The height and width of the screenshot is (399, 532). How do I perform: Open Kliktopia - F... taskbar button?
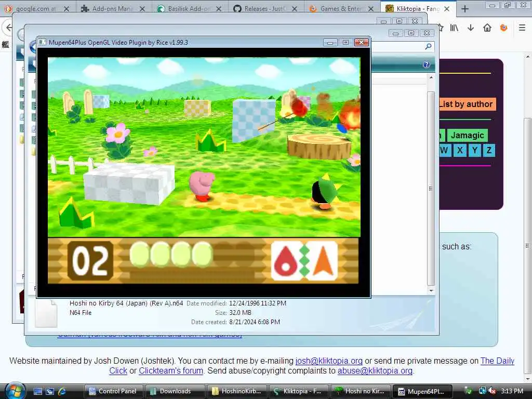298,391
